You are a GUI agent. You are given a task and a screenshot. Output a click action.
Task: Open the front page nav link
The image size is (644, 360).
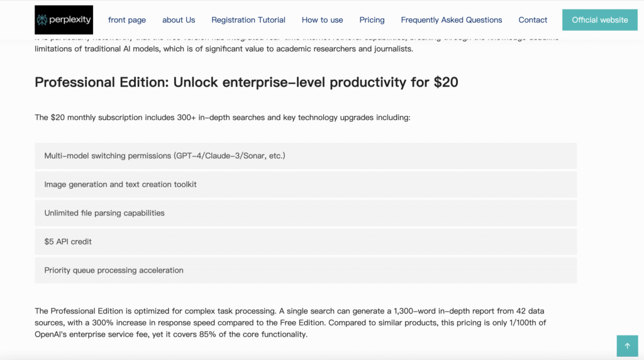tap(127, 20)
